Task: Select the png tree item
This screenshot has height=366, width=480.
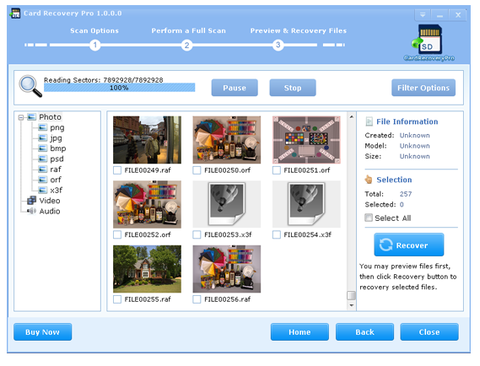Action: pos(57,128)
